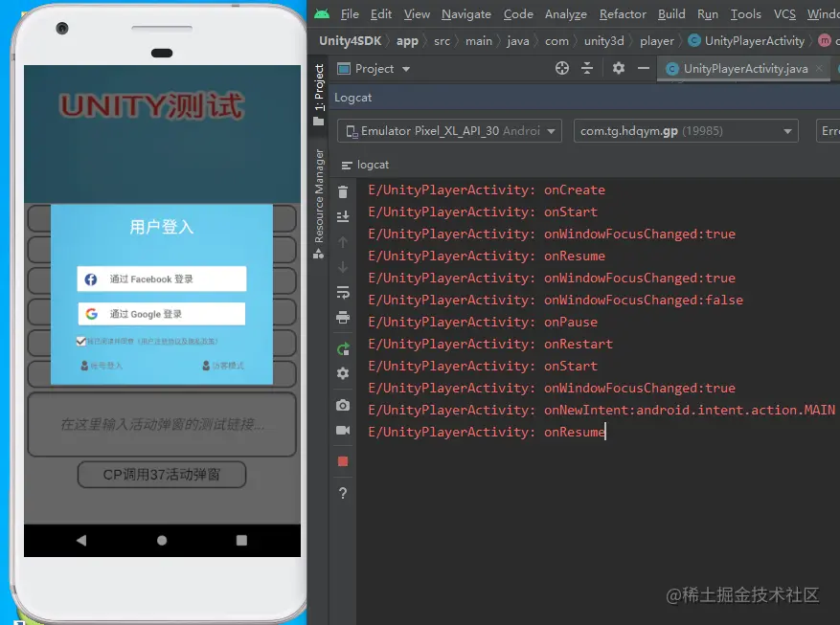840x625 pixels.
Task: Open the View menu
Action: 417,14
